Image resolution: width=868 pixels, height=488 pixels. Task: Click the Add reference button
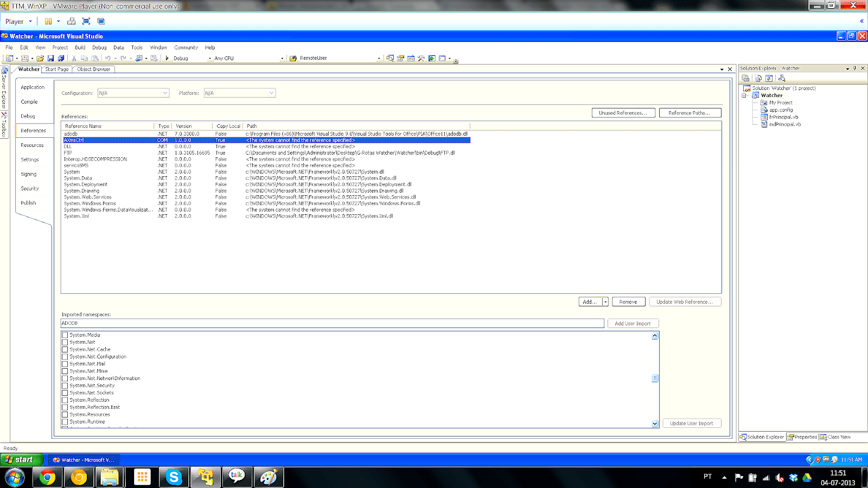point(590,302)
